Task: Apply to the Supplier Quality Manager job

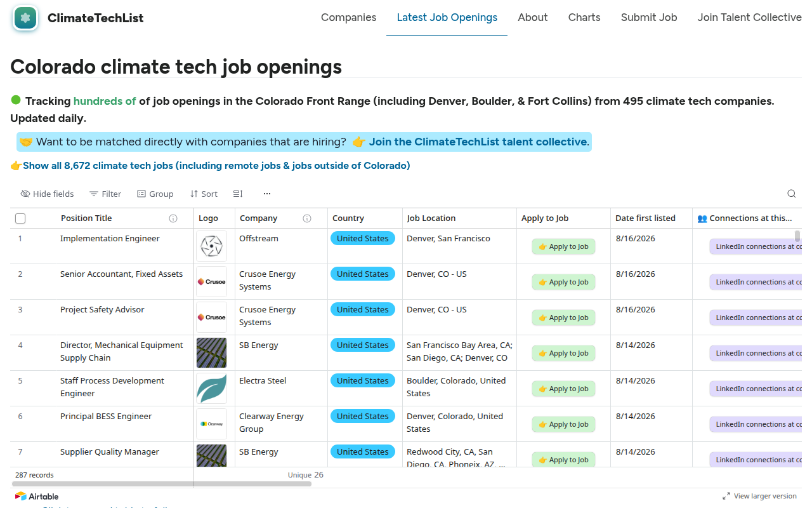Action: pyautogui.click(x=563, y=460)
